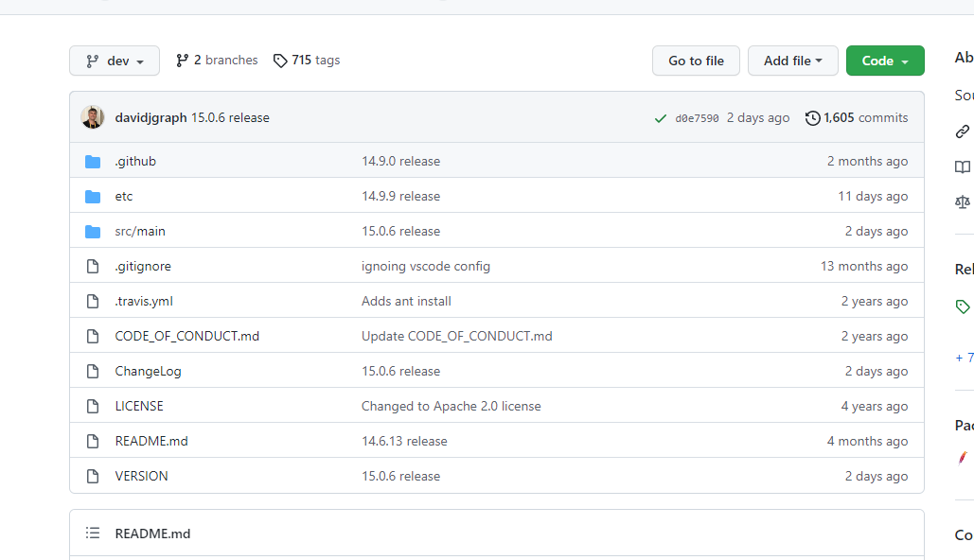This screenshot has height=560, width=974.
Task: Open the .gitignore file
Action: (143, 267)
